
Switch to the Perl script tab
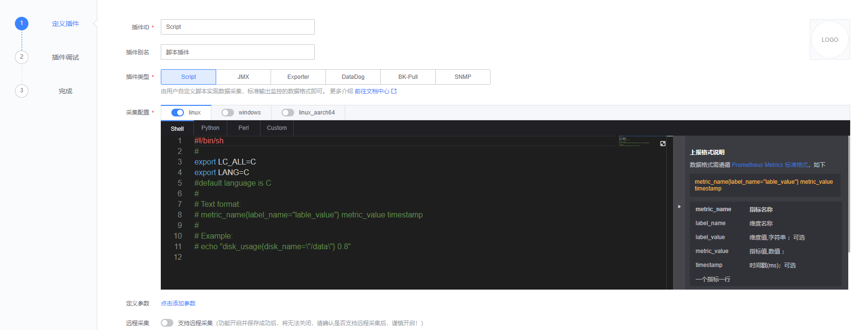coord(244,128)
